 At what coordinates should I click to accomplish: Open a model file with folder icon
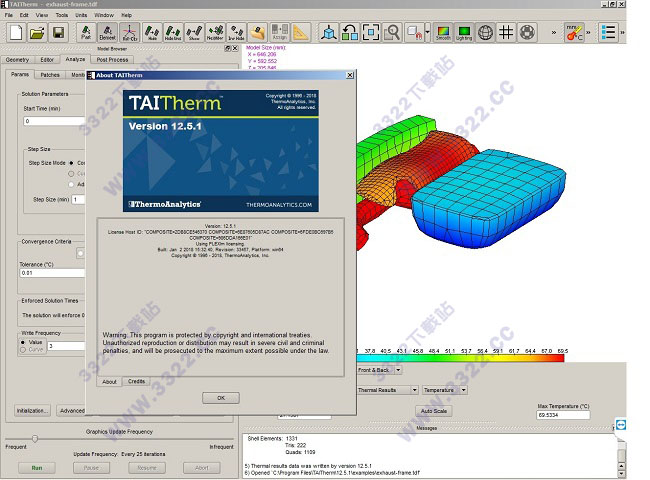37,32
